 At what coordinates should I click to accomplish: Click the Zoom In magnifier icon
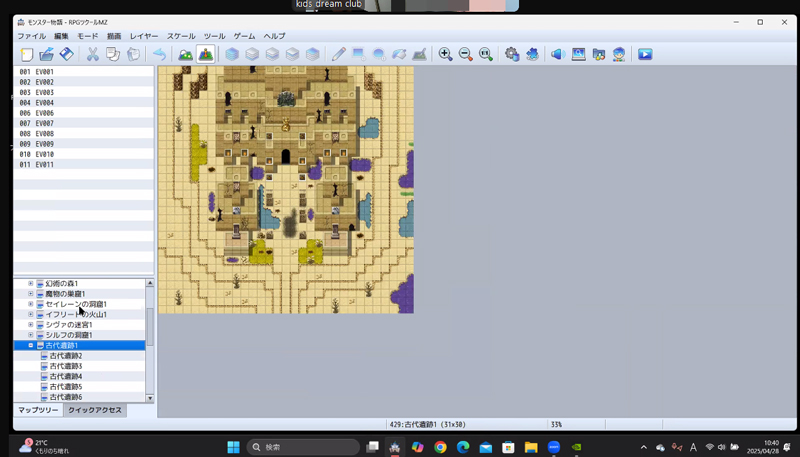(445, 54)
